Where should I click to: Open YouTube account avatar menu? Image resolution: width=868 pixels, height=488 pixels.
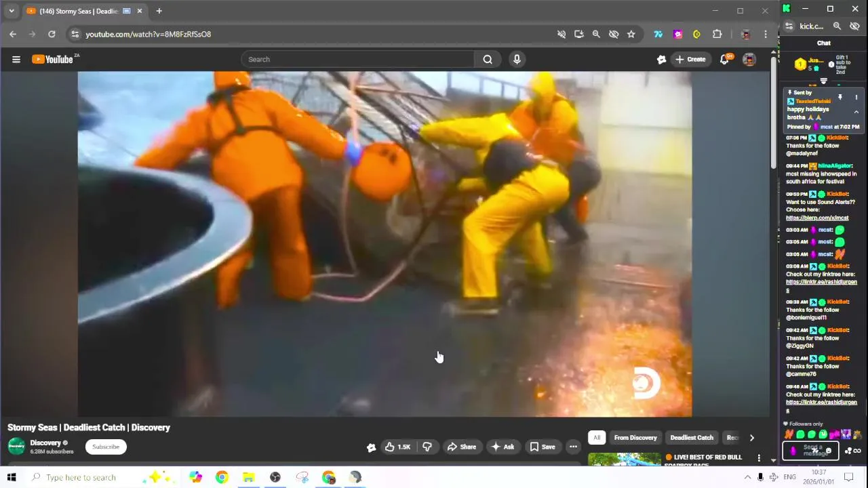[x=749, y=60]
